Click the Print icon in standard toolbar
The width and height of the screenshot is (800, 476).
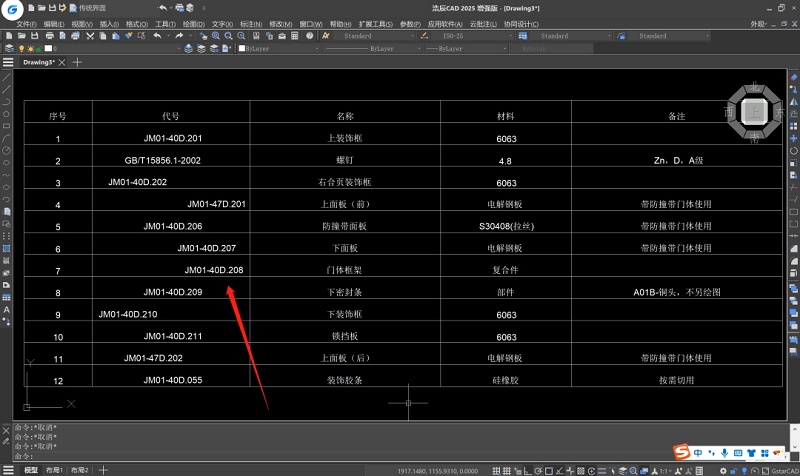[50, 36]
